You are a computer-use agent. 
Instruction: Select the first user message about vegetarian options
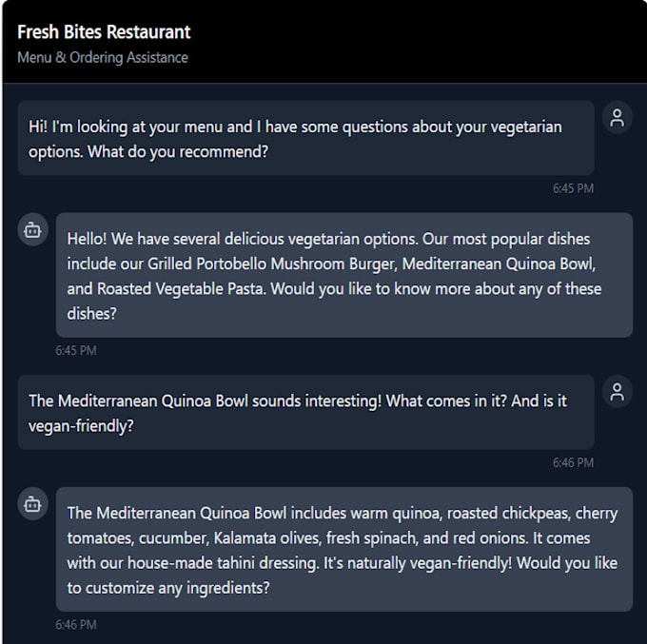coord(305,138)
